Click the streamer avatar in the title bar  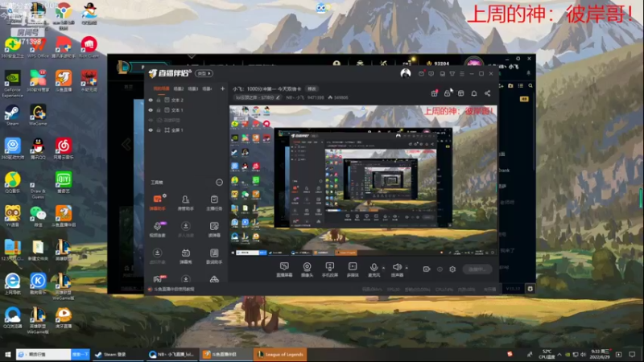click(x=406, y=73)
